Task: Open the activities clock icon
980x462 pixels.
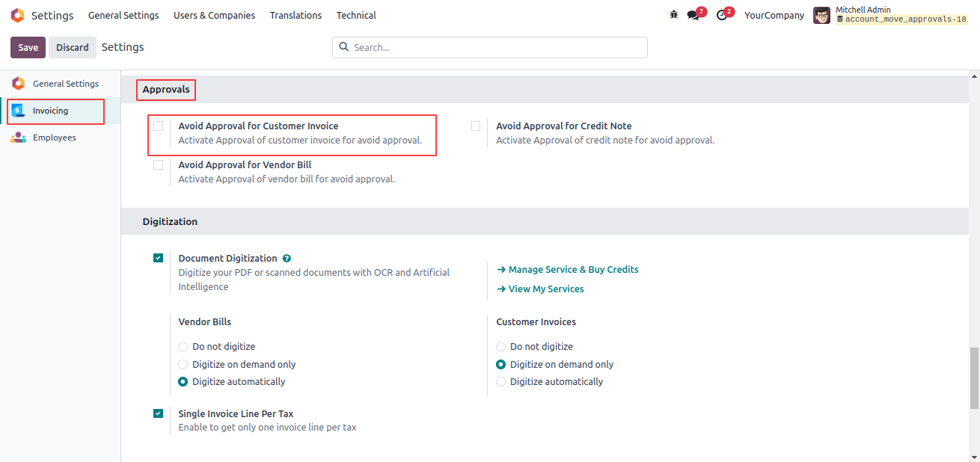Action: click(x=722, y=15)
